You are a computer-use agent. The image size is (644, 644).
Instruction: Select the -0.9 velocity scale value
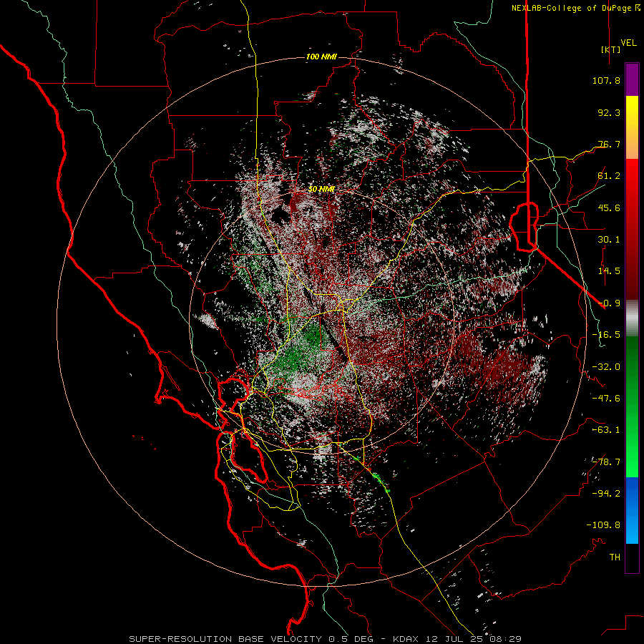(x=609, y=303)
